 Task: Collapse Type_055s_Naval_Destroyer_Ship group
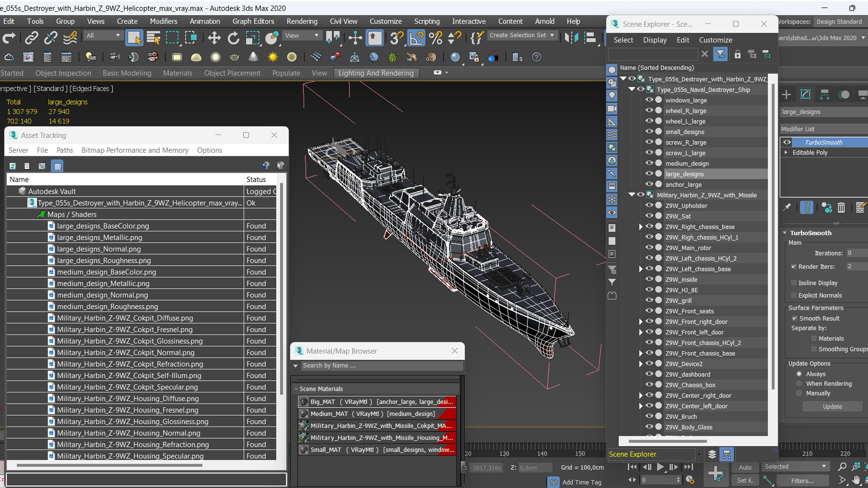(632, 89)
